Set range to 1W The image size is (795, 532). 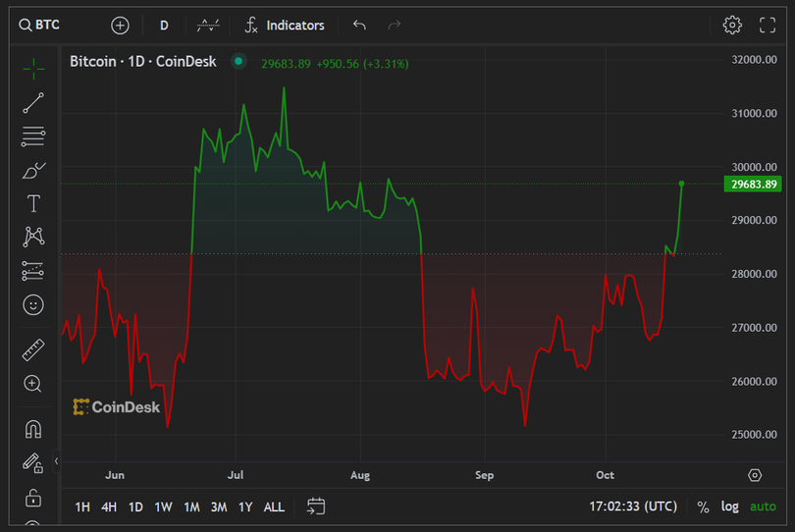point(163,507)
